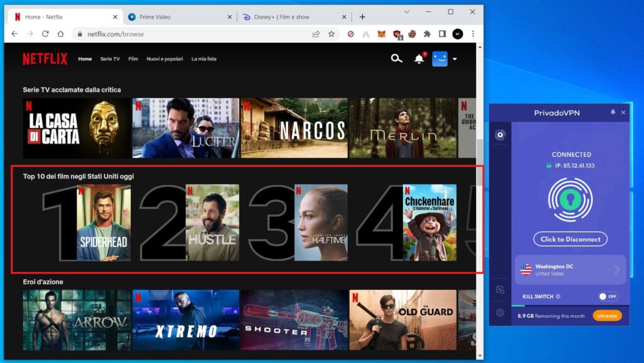Go forward with browser forward arrow
This screenshot has width=644, height=363.
[x=30, y=34]
